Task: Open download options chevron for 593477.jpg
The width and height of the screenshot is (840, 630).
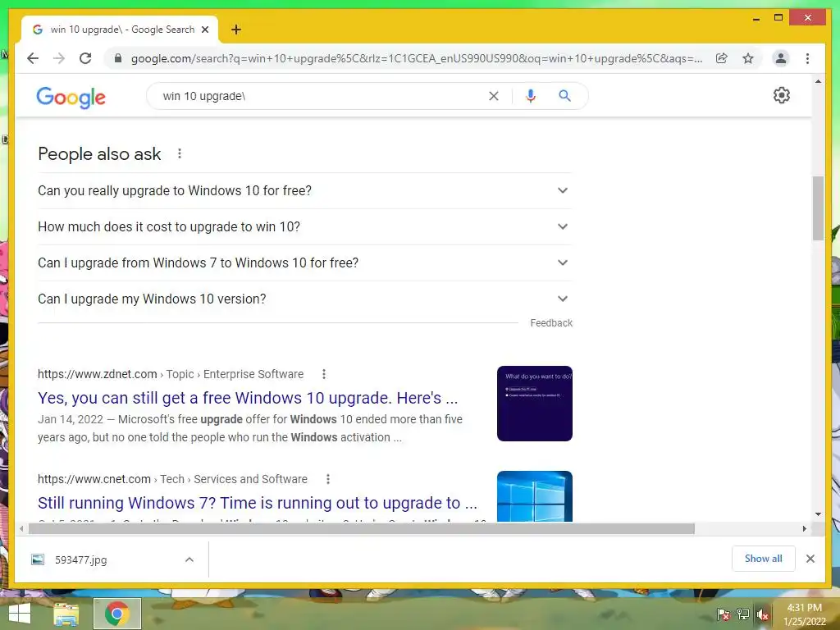Action: pos(189,559)
